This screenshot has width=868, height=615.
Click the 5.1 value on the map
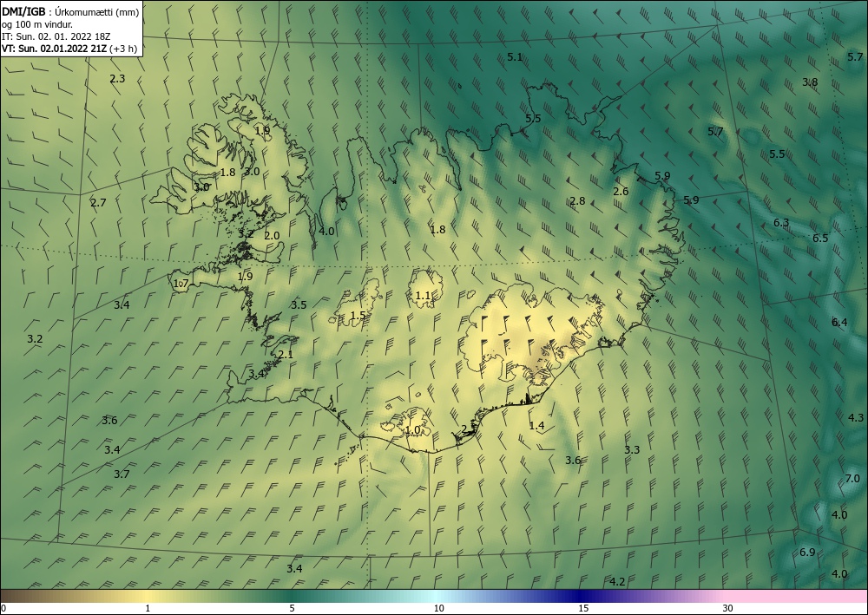pos(515,57)
